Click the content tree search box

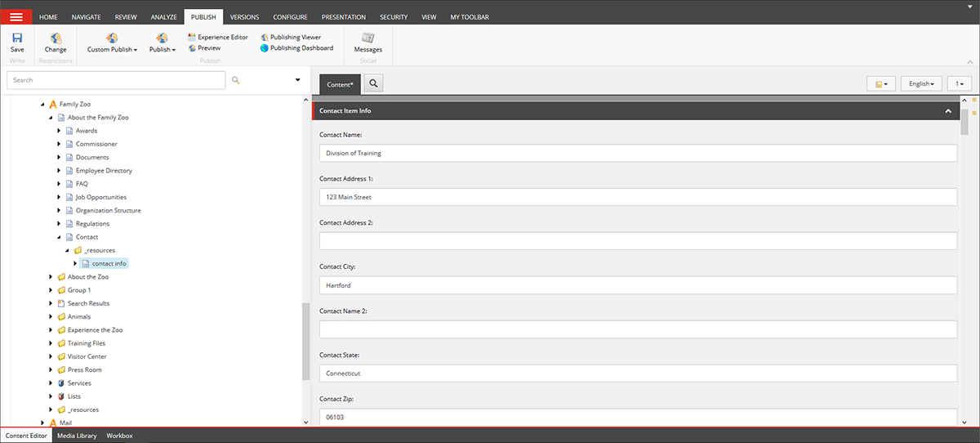click(116, 80)
